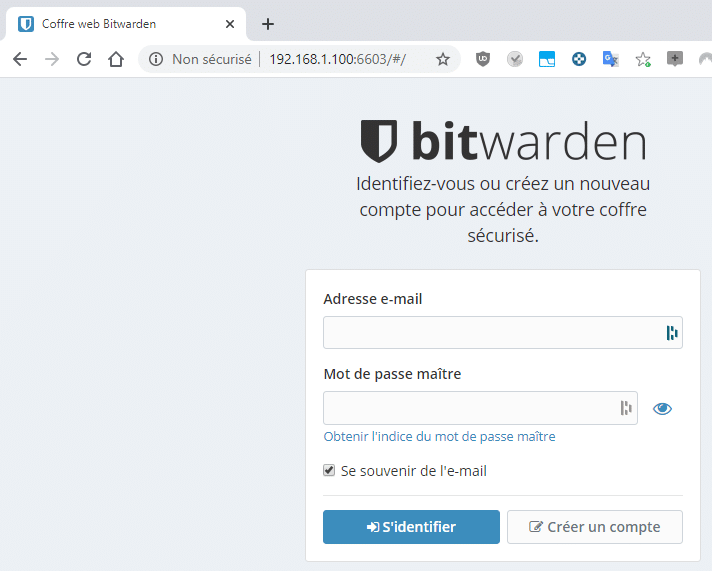This screenshot has height=571, width=712.
Task: Open the blue round cross extension
Action: point(578,59)
